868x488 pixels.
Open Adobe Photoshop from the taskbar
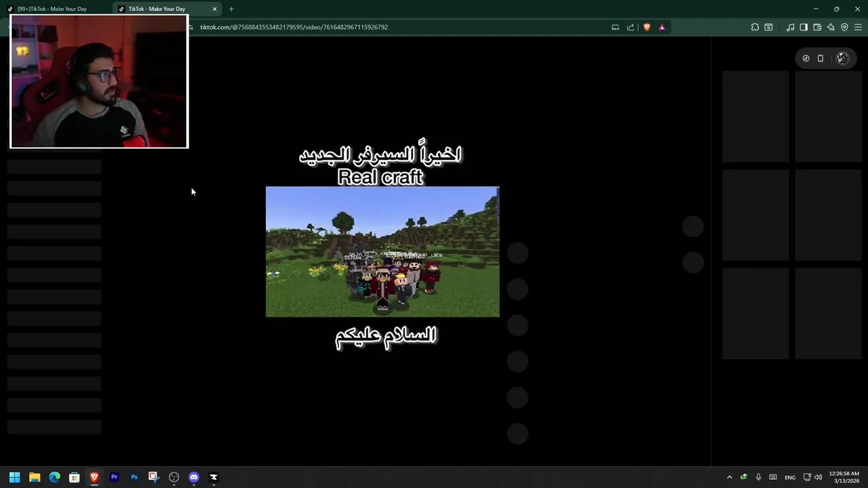click(x=134, y=477)
